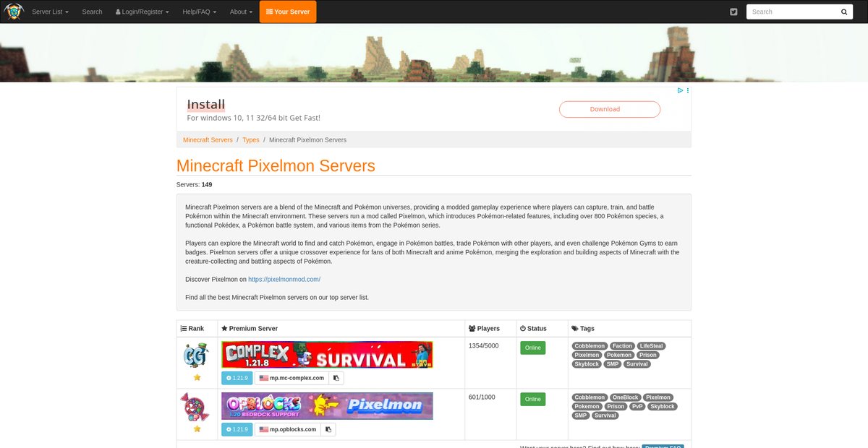Open the Complex Survival banner
Image resolution: width=868 pixels, height=448 pixels.
(x=327, y=356)
